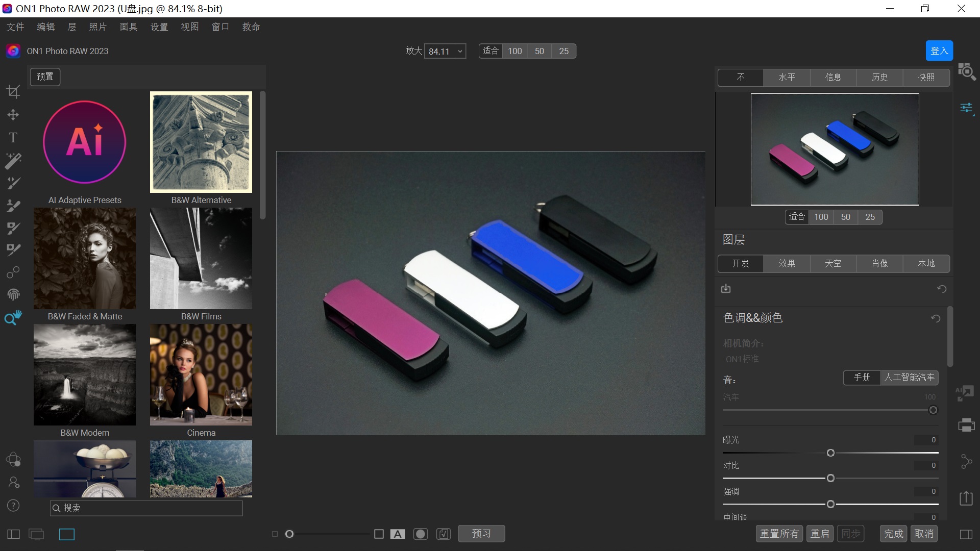
Task: Switch to 效果 (Effects) tab in layers panel
Action: (786, 263)
